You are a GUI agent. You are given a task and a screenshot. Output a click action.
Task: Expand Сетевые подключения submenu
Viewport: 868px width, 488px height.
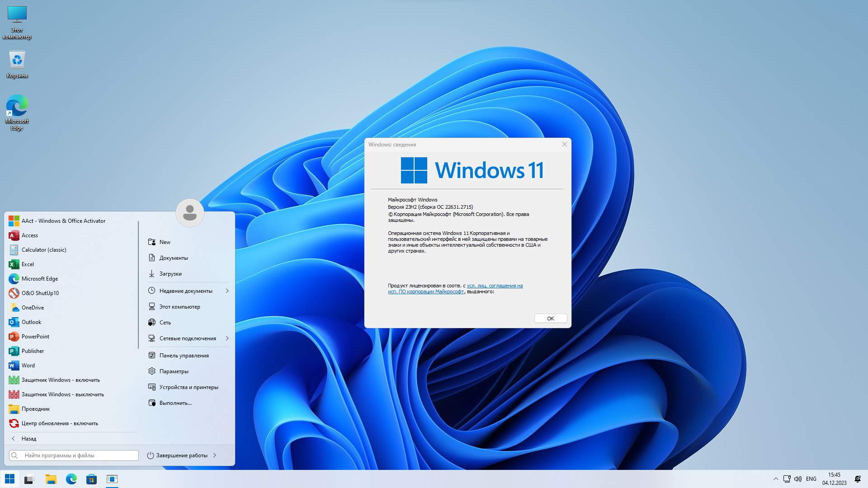(227, 338)
